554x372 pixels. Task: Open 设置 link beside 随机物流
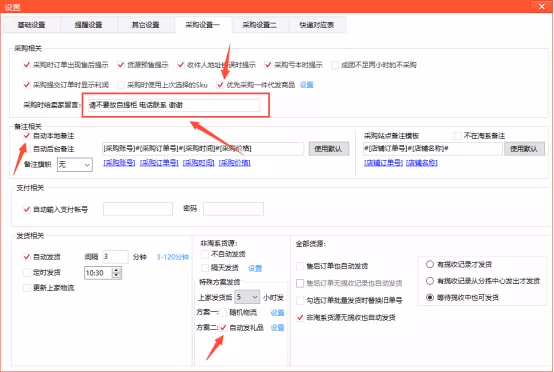pyautogui.click(x=277, y=313)
